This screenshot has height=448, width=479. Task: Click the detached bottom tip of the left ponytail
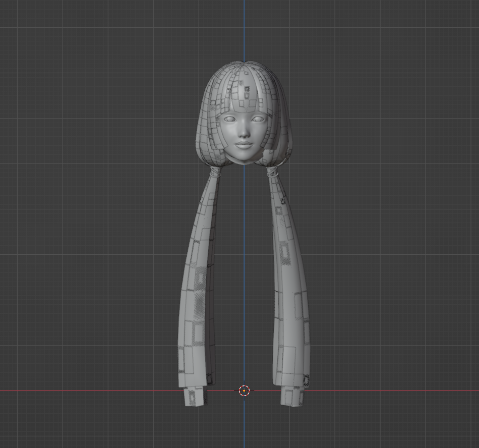(195, 397)
